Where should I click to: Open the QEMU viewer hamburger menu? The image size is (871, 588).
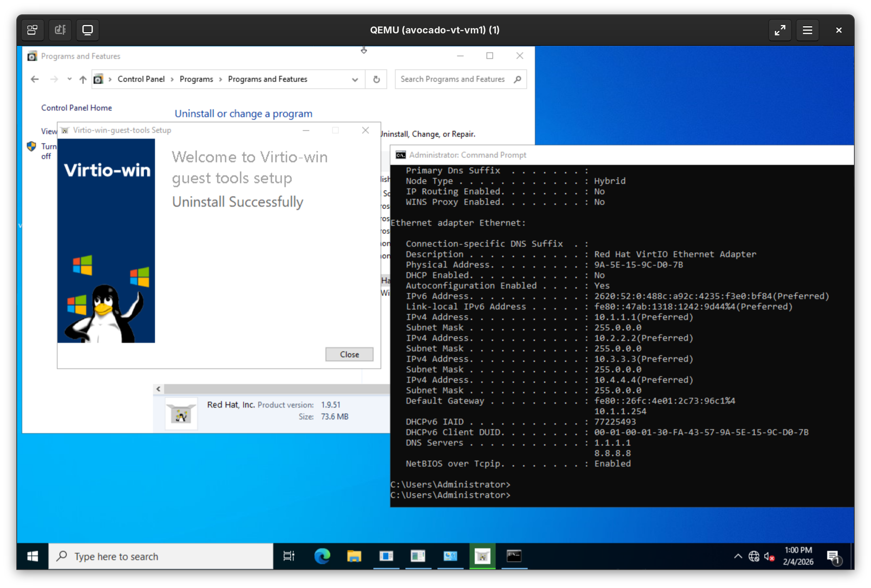(807, 30)
